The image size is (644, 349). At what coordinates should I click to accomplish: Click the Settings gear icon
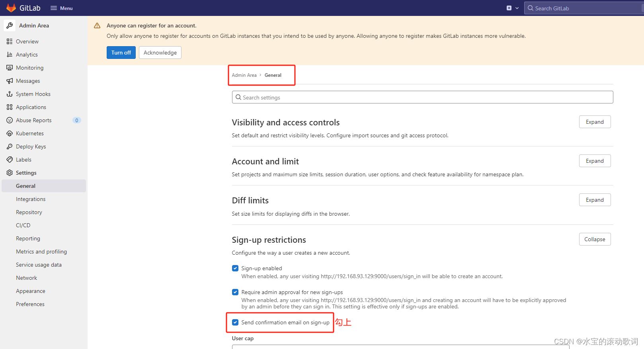[x=10, y=173]
